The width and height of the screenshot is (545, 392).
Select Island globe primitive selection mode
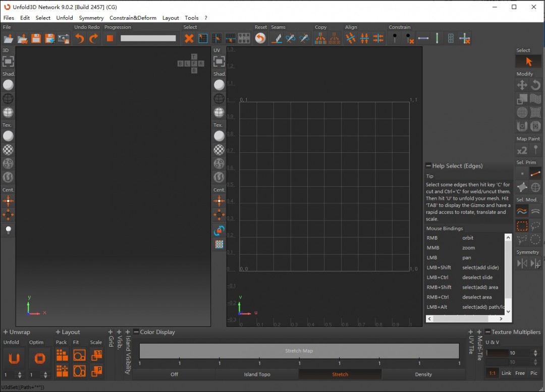coord(535,187)
